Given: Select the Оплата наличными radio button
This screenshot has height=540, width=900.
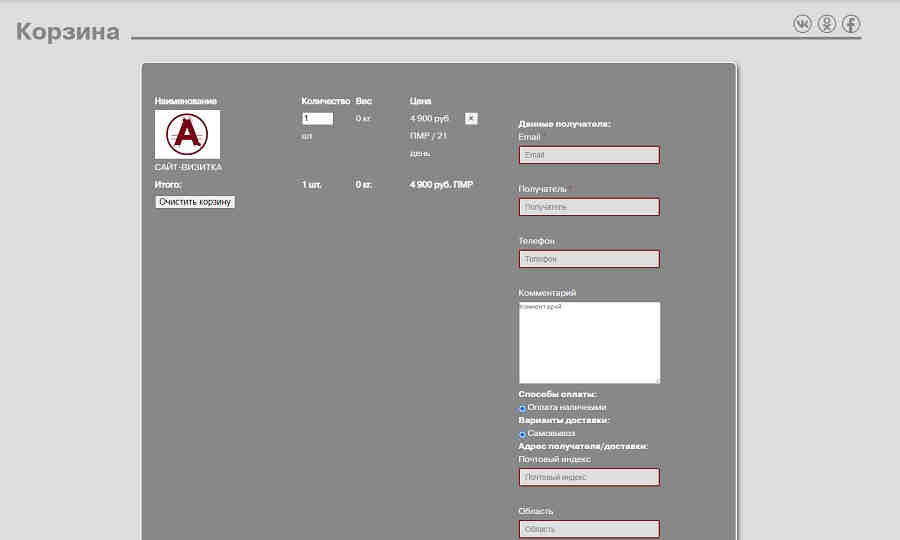Looking at the screenshot, I should point(522,408).
